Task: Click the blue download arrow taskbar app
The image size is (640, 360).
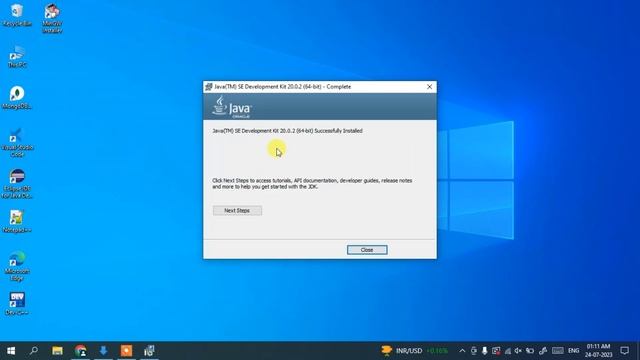Action: click(x=103, y=351)
